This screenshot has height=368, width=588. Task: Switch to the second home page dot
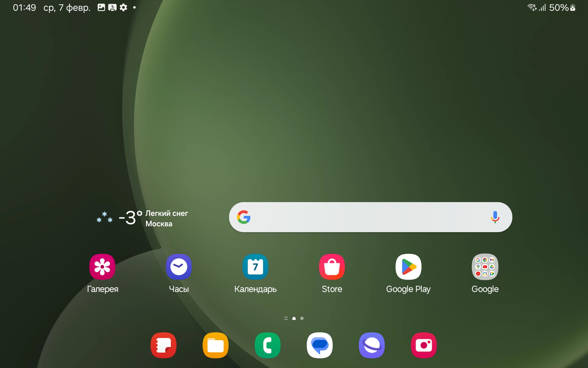302,318
